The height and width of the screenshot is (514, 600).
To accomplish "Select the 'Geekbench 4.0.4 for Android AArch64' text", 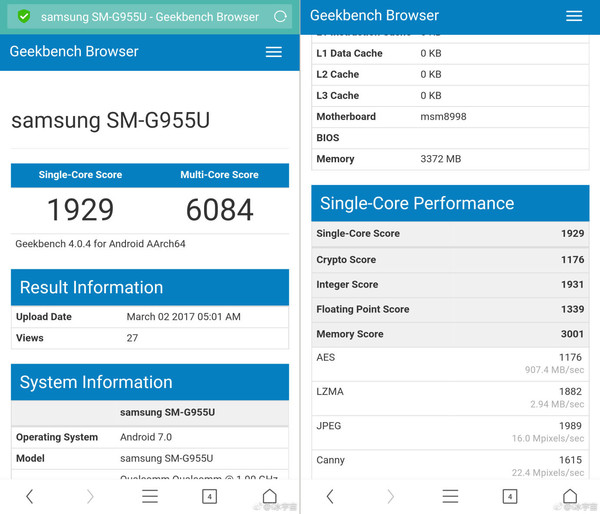I will pyautogui.click(x=100, y=244).
